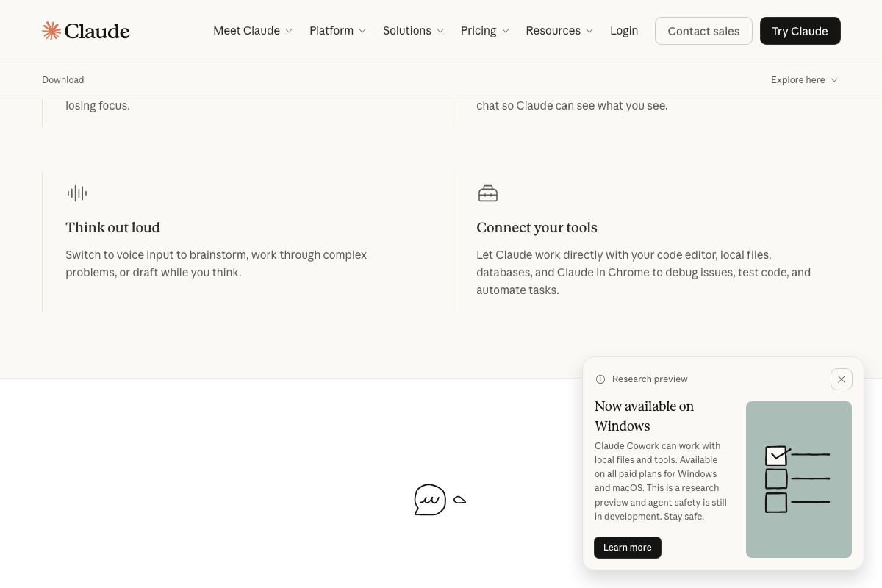Expand the Resources chevron arrow

coord(589,31)
